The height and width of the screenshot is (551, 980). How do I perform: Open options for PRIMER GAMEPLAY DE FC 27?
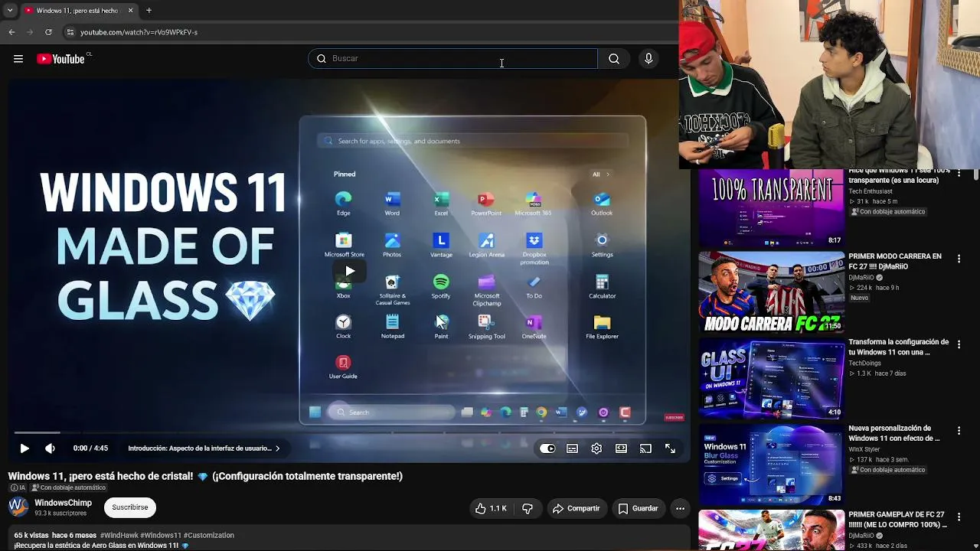point(959,517)
